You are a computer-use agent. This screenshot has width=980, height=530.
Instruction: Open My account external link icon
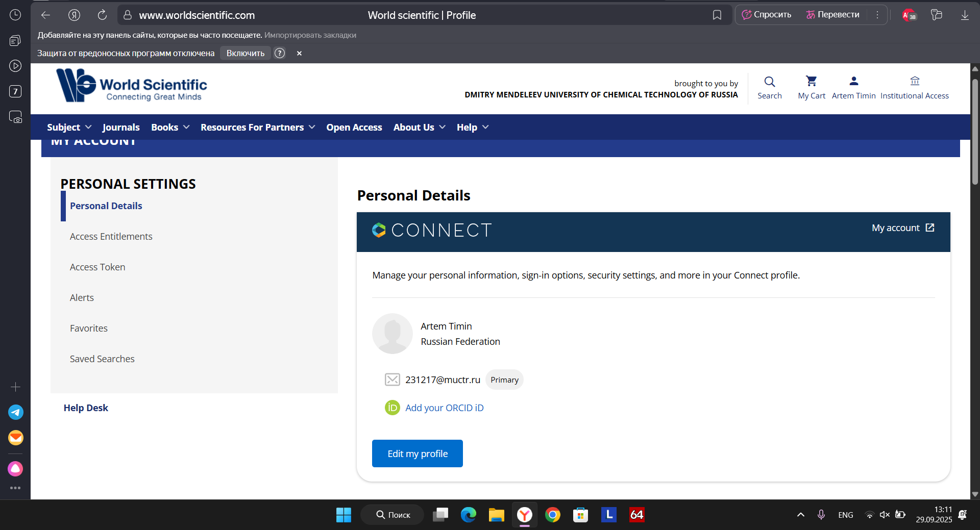click(930, 228)
